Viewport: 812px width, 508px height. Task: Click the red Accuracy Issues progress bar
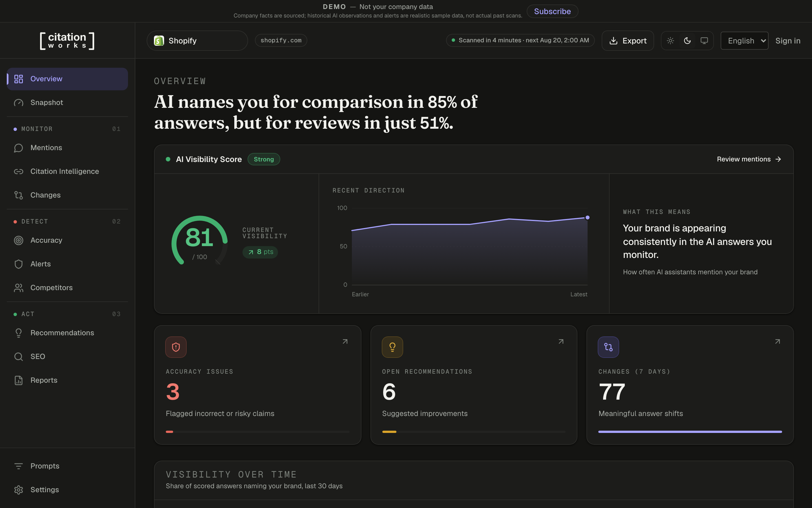(x=258, y=432)
